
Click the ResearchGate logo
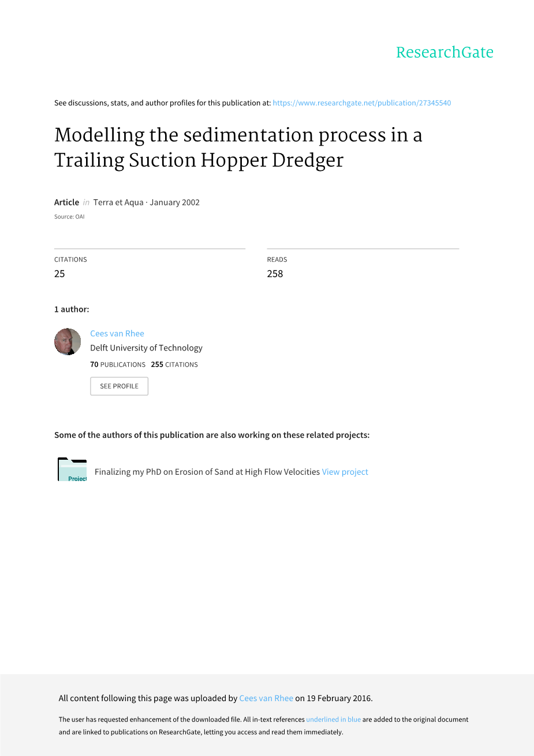tap(445, 53)
